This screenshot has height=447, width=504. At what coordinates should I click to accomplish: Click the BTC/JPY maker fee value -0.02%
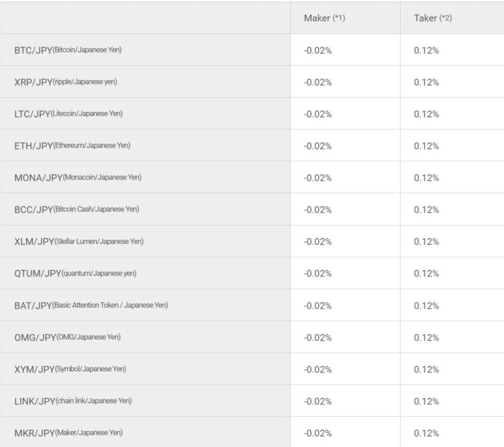coord(317,50)
